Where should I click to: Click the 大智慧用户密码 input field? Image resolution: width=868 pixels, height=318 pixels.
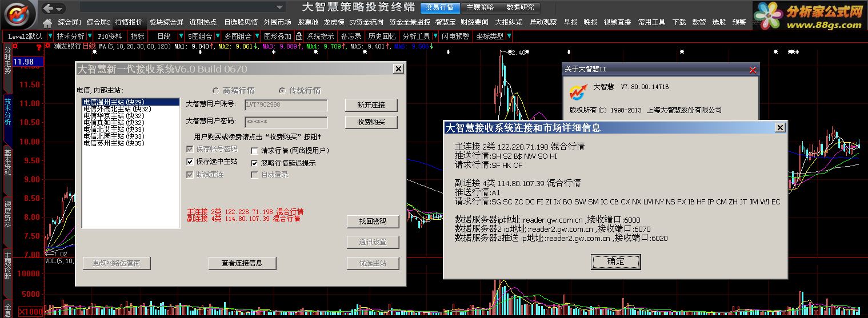286,122
